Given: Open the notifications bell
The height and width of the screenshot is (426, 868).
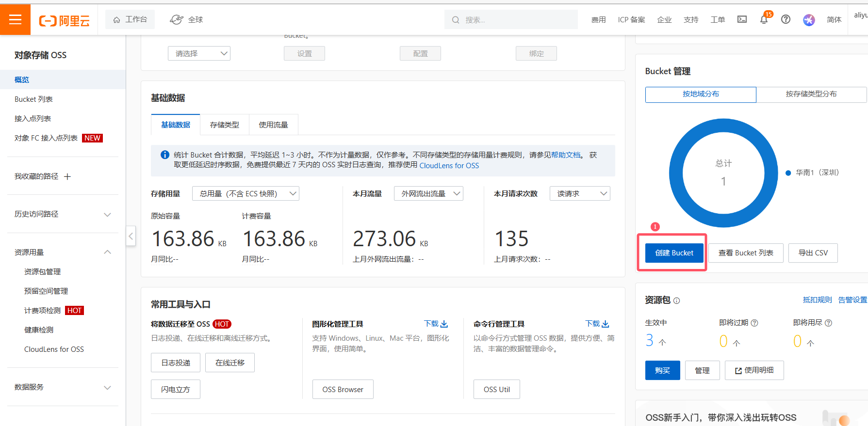Looking at the screenshot, I should [x=764, y=19].
